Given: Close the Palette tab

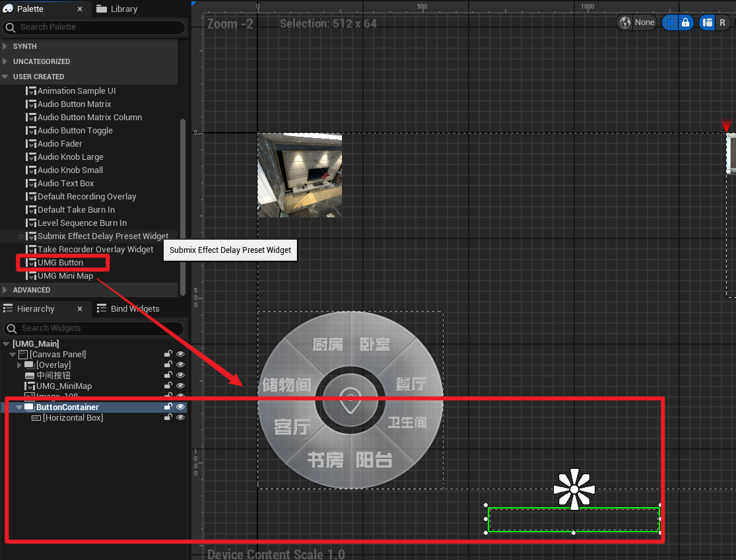Looking at the screenshot, I should tap(80, 9).
